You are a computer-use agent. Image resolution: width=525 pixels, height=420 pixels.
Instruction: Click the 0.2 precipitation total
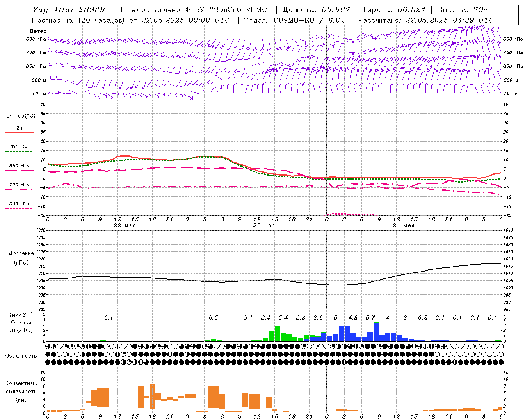[x=422, y=317]
